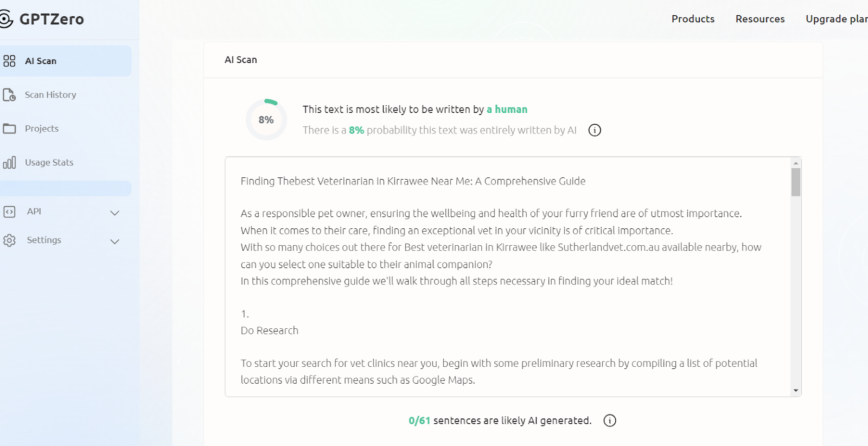
Task: Click the GPTZero logo icon
Action: 5,20
